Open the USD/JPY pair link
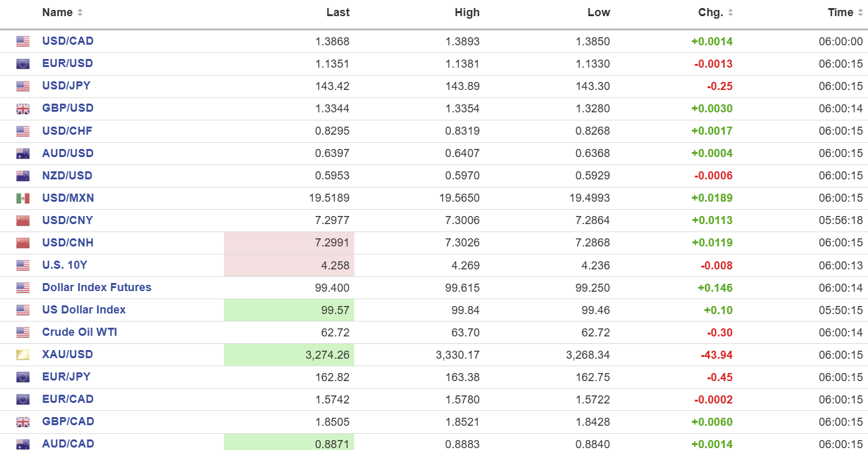Screen dimensions: 868x450 [66, 86]
